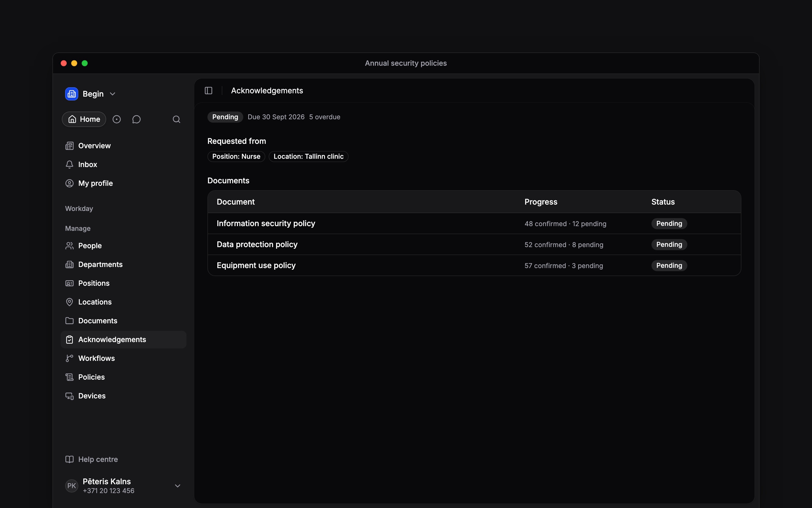812x508 pixels.
Task: Click the Departments building icon
Action: tap(70, 265)
